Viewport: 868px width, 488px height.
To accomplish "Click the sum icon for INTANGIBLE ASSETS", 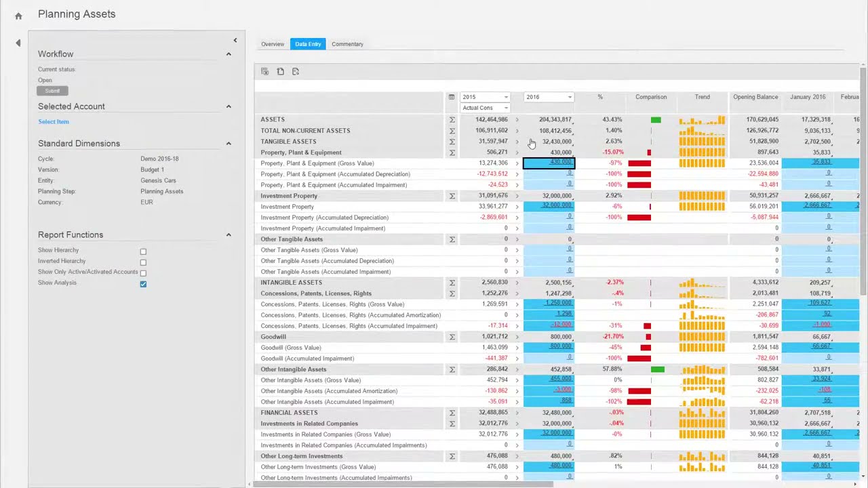I will pyautogui.click(x=452, y=283).
